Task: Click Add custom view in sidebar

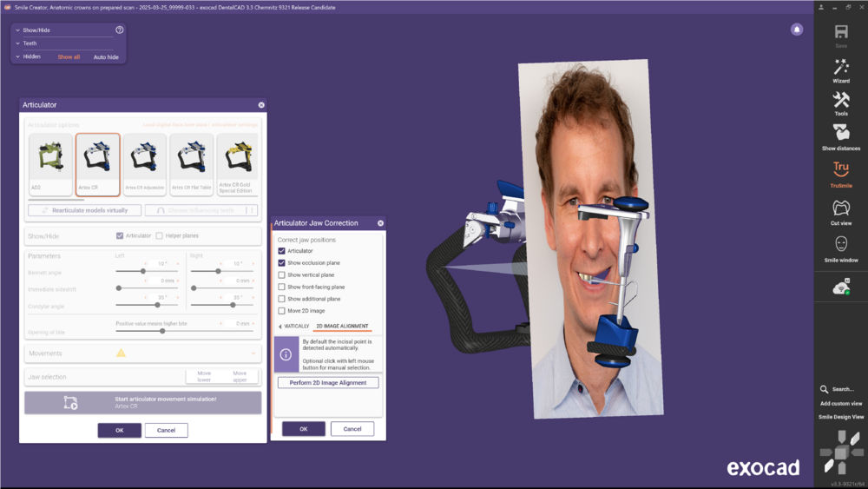Action: pos(841,404)
